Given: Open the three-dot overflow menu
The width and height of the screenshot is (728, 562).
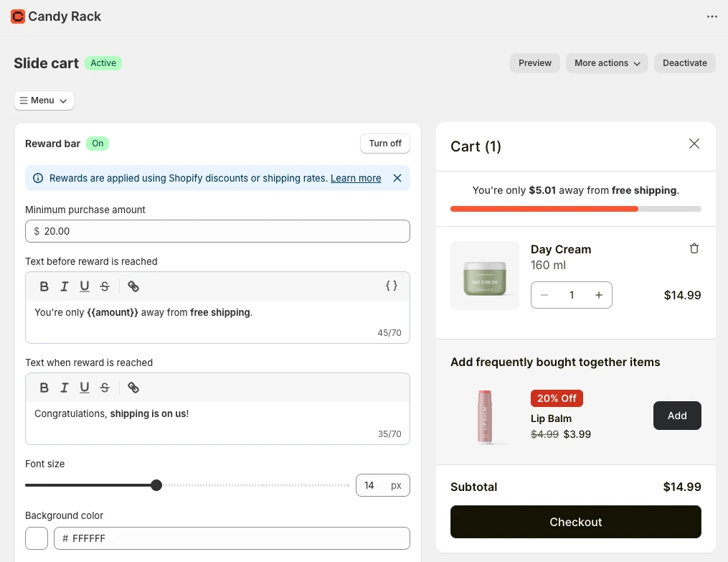Looking at the screenshot, I should 712,16.
